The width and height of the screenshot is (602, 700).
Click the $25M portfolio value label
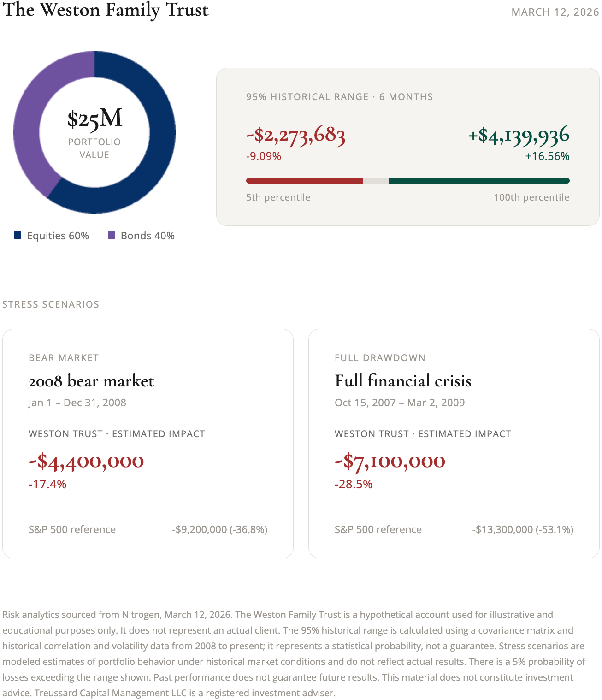(x=94, y=119)
